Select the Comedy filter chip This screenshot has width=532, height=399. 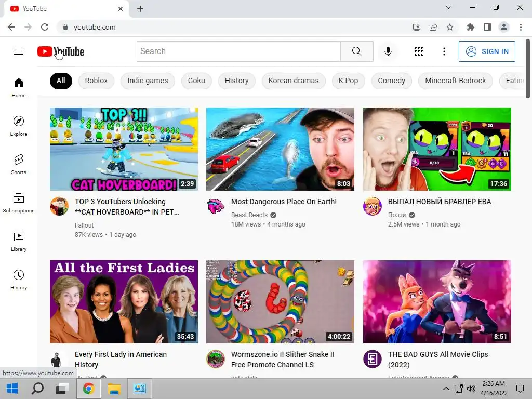(x=392, y=81)
